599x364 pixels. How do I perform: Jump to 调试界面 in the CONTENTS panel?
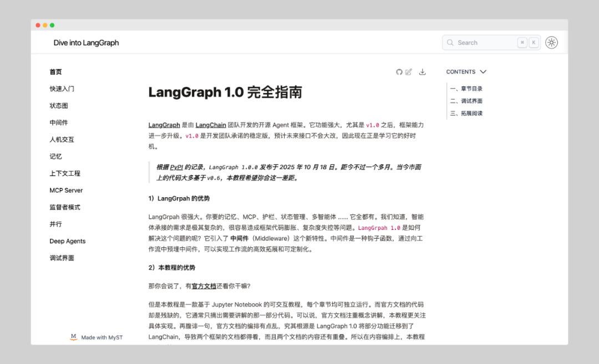click(x=467, y=100)
